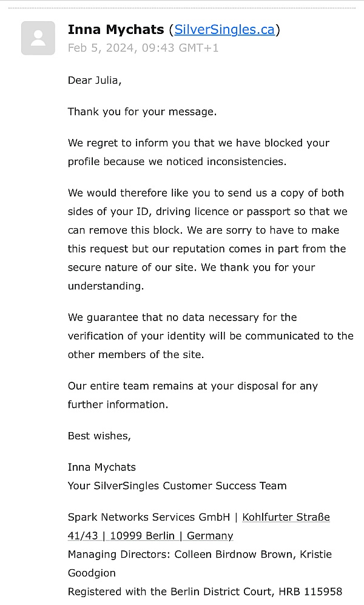Click the 'Thank you for your message' line
This screenshot has height=605, width=364.
click(142, 112)
